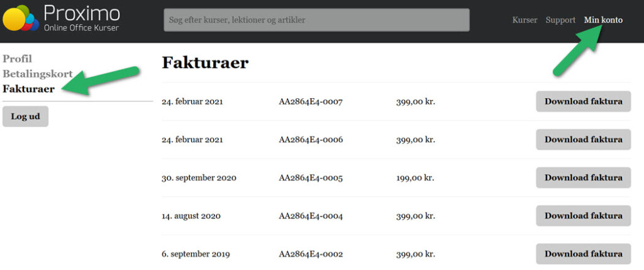Log out with the Log ud button
This screenshot has width=644, height=270.
click(x=25, y=116)
